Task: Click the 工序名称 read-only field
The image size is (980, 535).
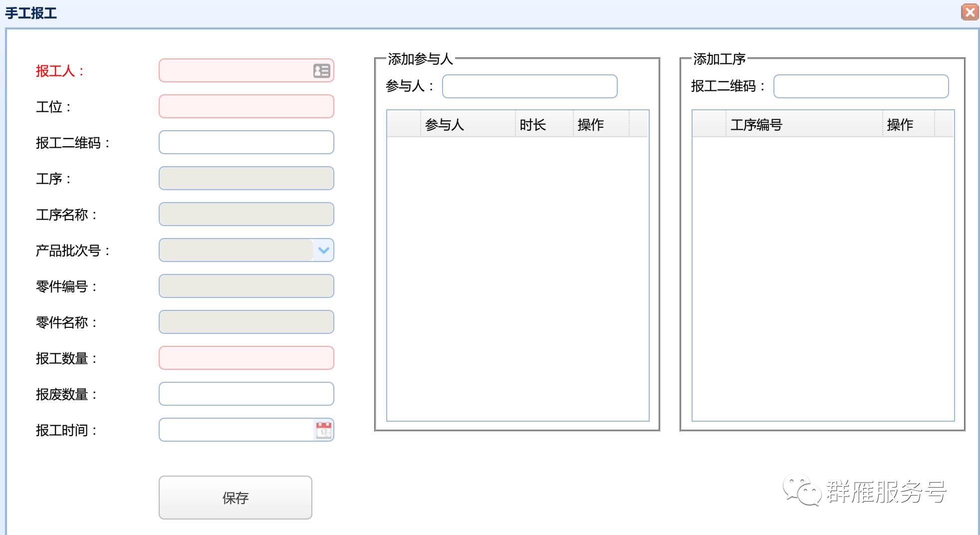Action: [246, 214]
